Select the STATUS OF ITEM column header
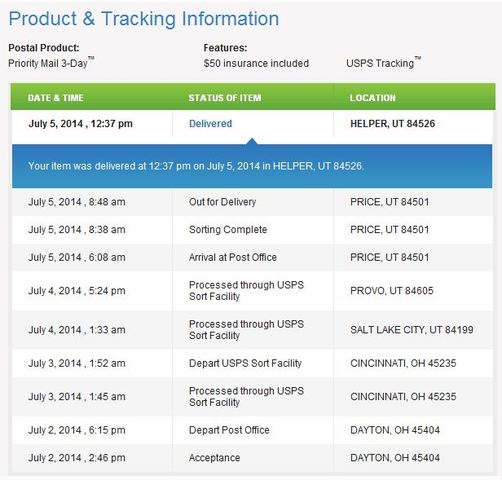This screenshot has width=502, height=480. [x=225, y=98]
